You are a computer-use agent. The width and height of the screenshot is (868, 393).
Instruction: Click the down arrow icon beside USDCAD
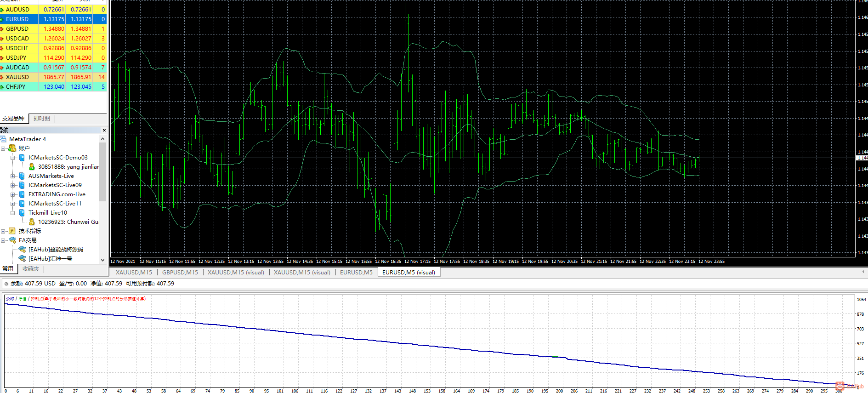coord(2,39)
